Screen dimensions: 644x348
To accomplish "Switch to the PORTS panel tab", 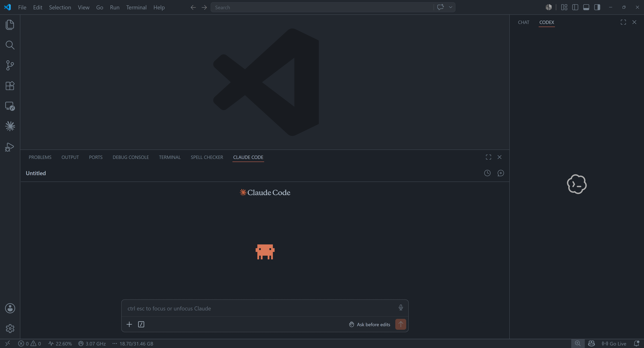I will (96, 157).
